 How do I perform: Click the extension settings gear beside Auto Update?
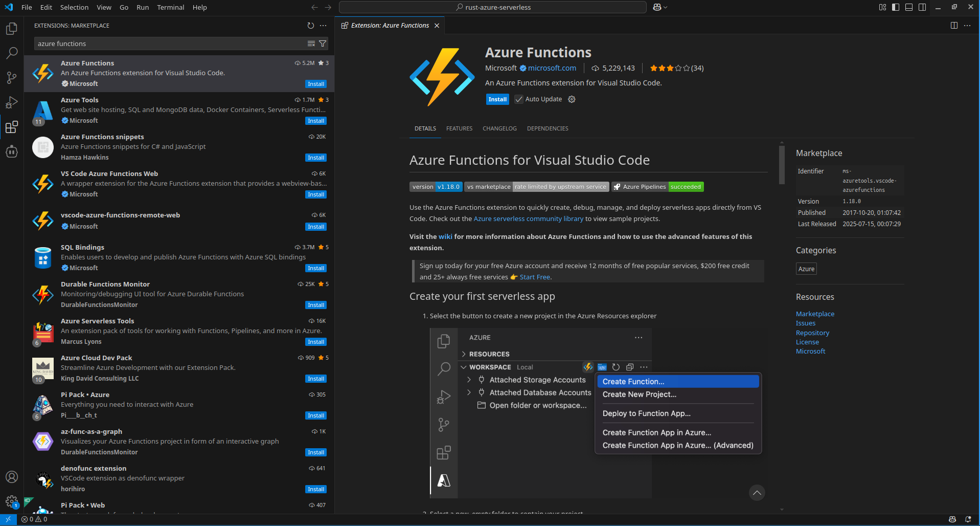pyautogui.click(x=572, y=99)
